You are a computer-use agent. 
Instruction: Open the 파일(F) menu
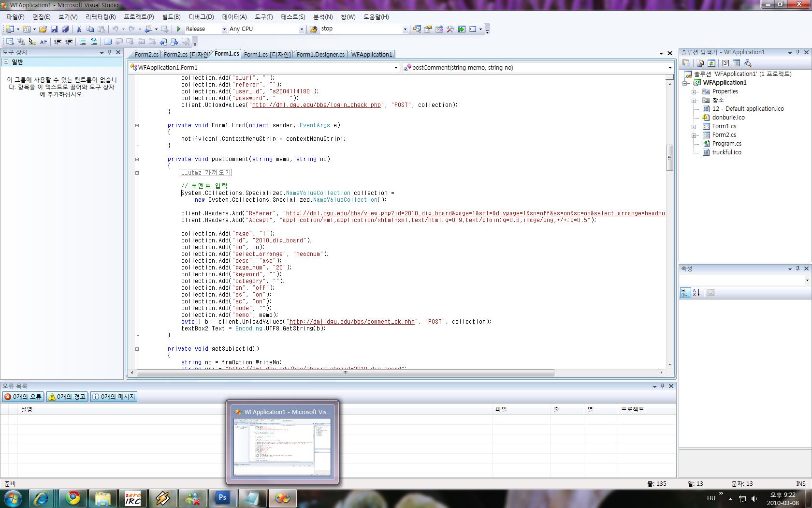pyautogui.click(x=15, y=17)
